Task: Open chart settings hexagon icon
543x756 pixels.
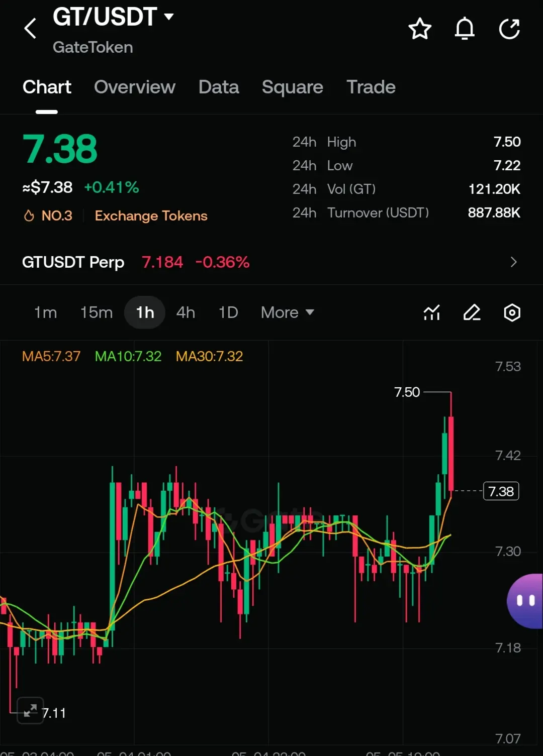Action: 512,312
